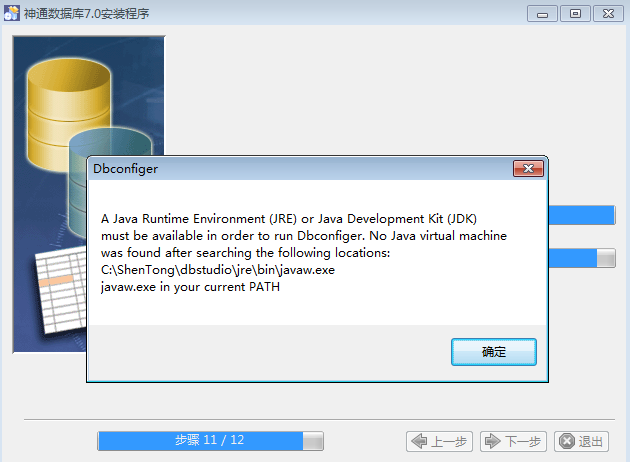Click the 神通数据库7.0安装程序 title text

pos(86,14)
